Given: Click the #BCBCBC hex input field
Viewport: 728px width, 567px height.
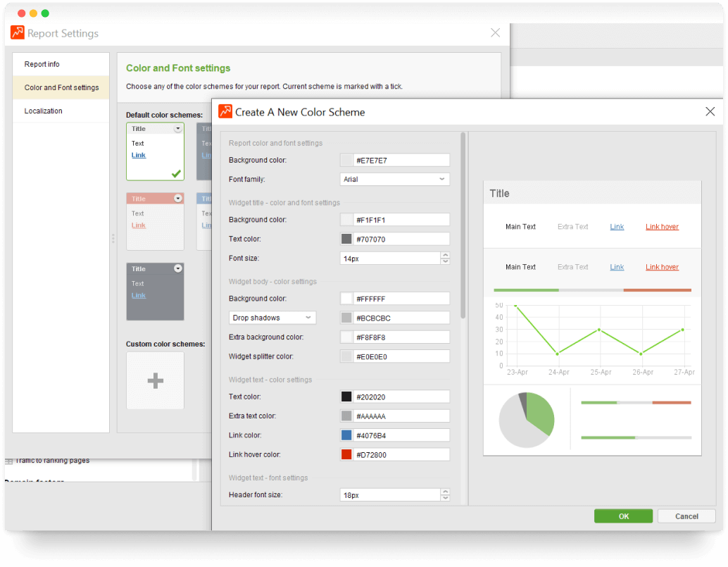Looking at the screenshot, I should coord(401,318).
